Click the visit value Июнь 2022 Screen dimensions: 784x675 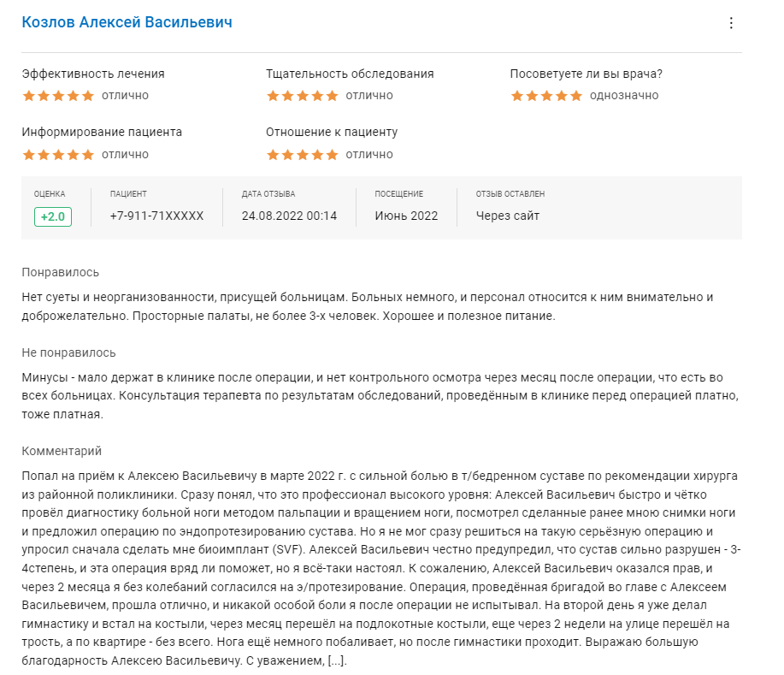tap(406, 216)
